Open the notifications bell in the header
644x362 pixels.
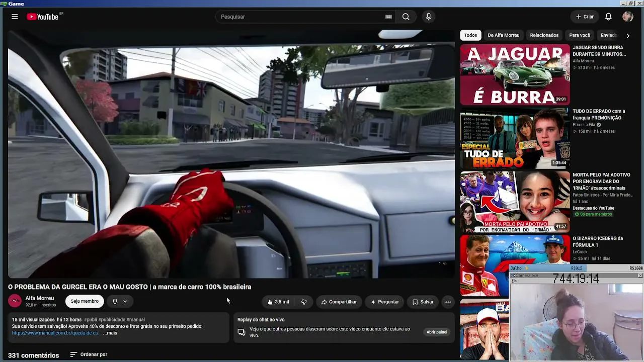click(x=608, y=17)
